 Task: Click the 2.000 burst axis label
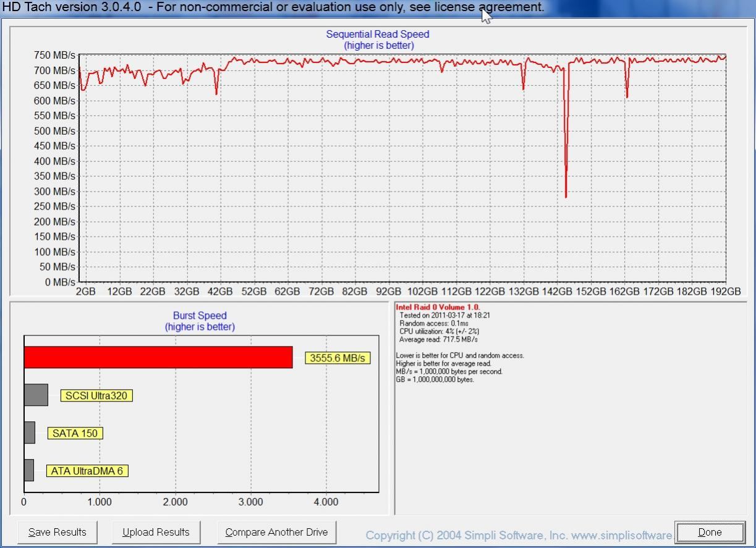click(x=175, y=502)
